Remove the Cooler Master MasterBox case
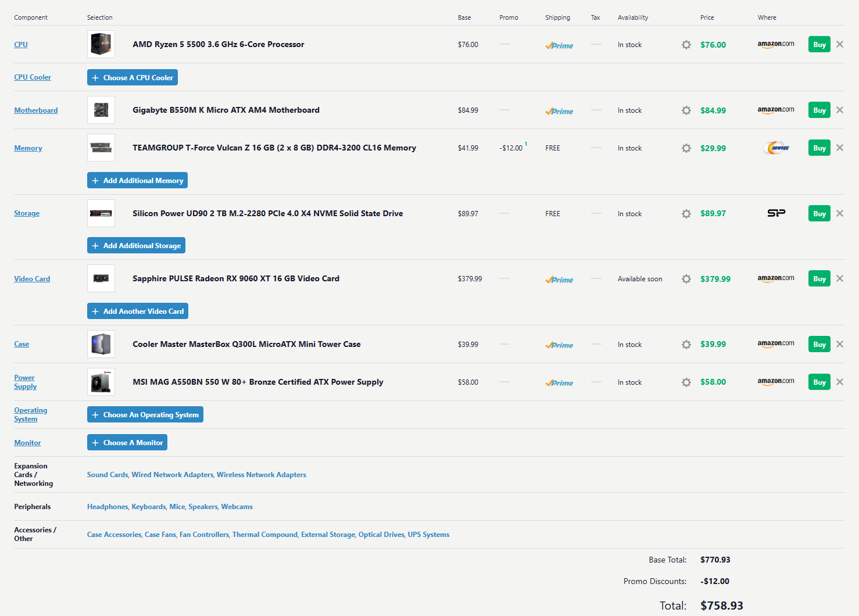Screen dimensions: 859x616 click(840, 344)
